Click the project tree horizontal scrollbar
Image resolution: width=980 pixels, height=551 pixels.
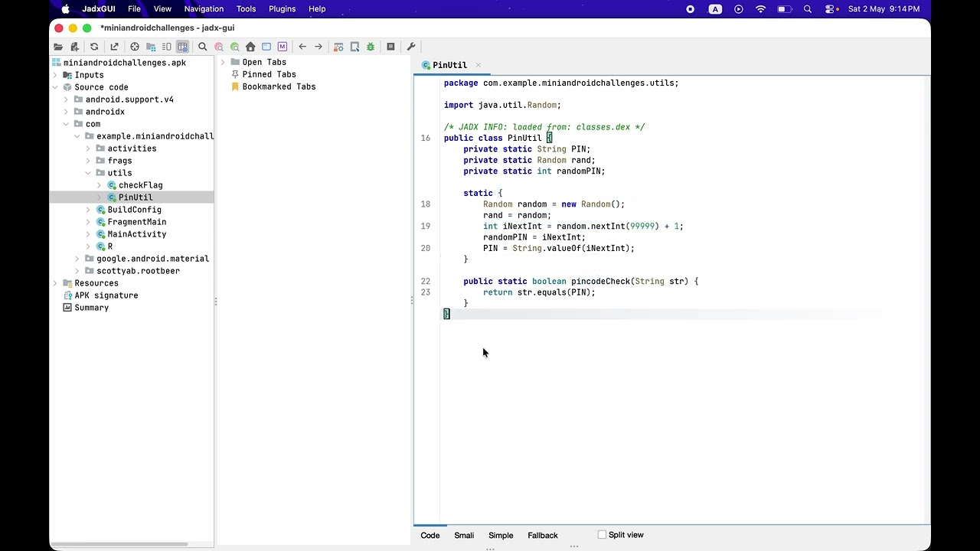(119, 544)
